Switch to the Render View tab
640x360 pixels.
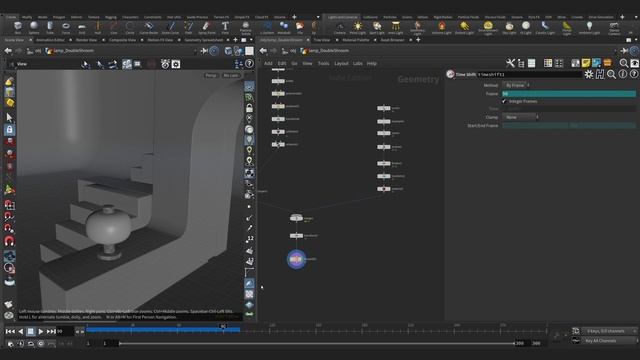click(x=86, y=40)
